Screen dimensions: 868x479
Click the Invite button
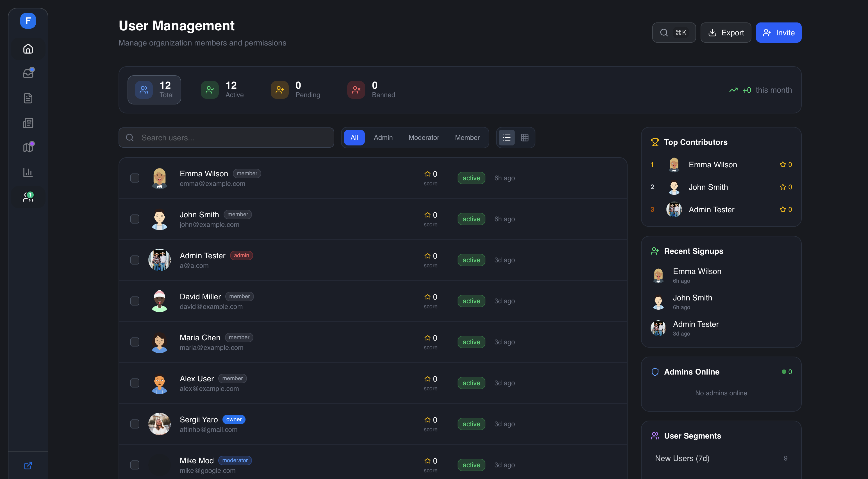tap(778, 33)
